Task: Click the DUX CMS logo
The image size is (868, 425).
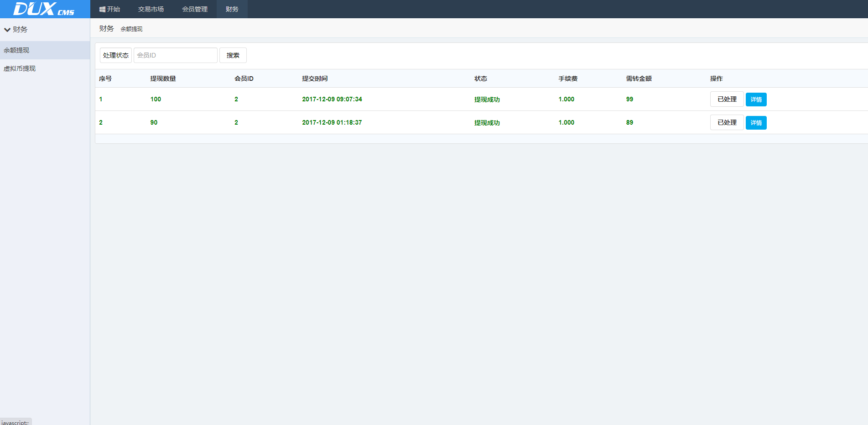Action: [x=44, y=9]
